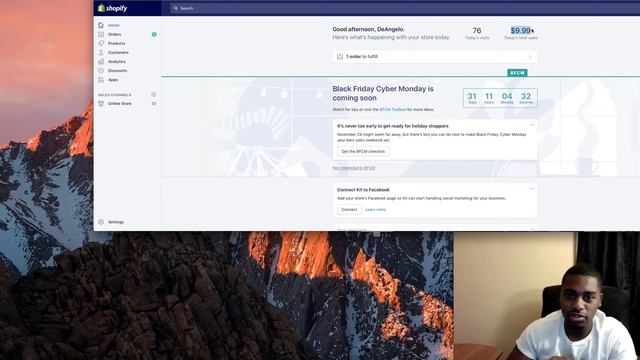The width and height of the screenshot is (640, 360).
Task: Click the order-to-fulfill inbox icon
Action: (x=340, y=56)
